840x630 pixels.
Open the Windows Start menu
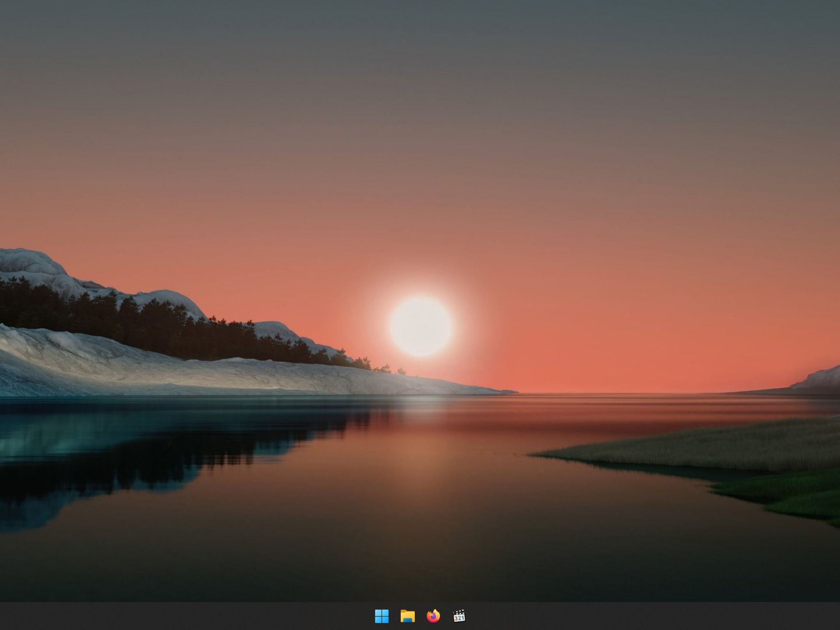pos(381,616)
